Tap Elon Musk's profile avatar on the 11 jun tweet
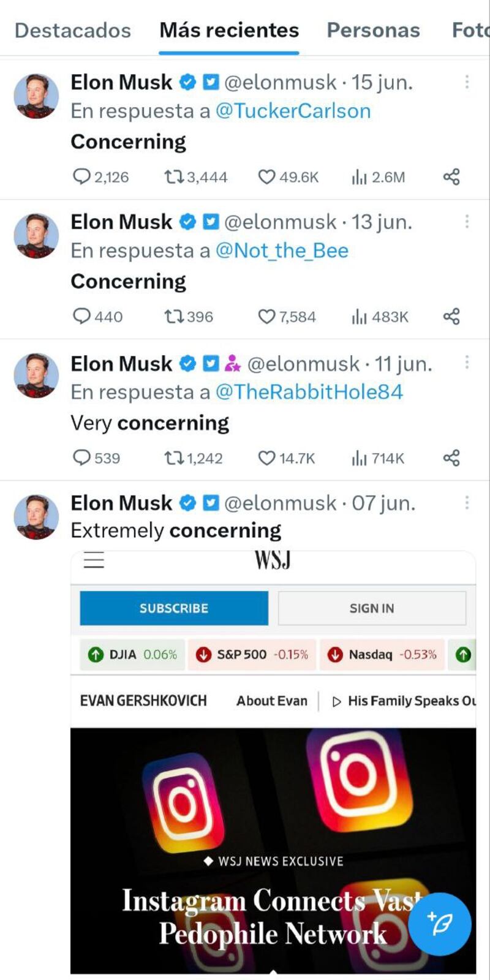This screenshot has height=980, width=490. (36, 376)
